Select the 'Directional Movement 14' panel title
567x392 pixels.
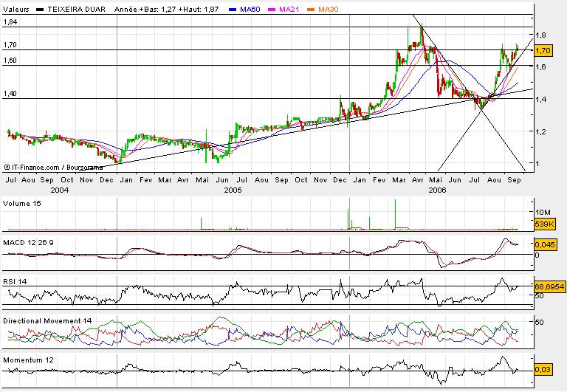pos(47,320)
